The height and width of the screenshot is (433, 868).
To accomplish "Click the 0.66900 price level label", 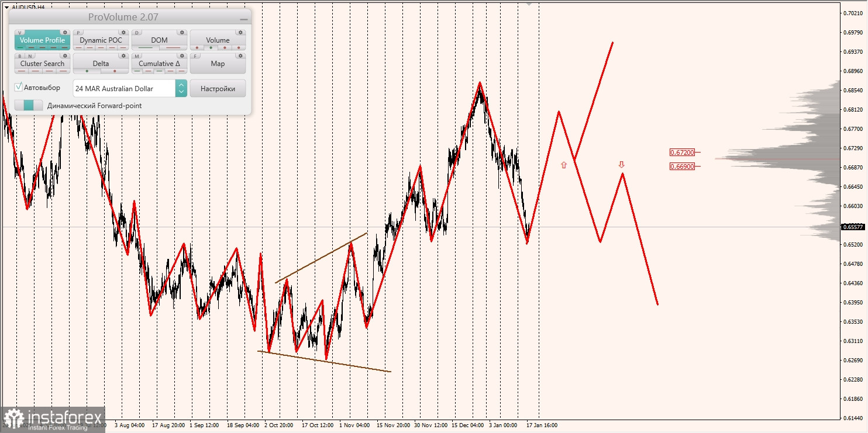I will coord(682,167).
